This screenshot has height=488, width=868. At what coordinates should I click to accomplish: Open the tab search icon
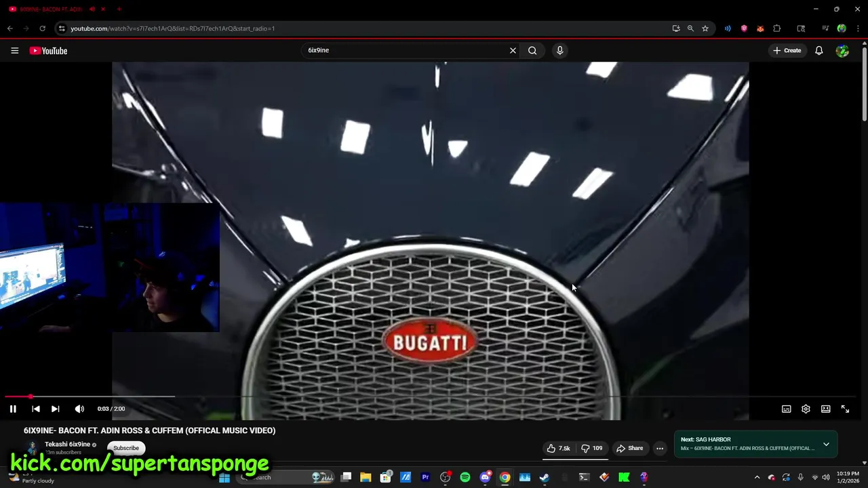click(801, 28)
